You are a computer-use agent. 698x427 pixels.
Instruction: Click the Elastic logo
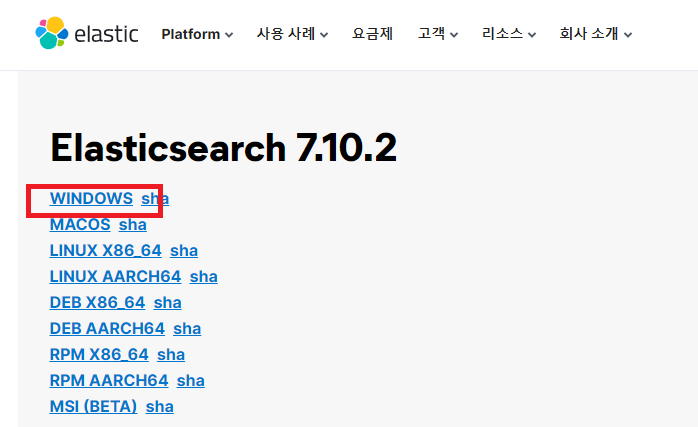[x=87, y=33]
